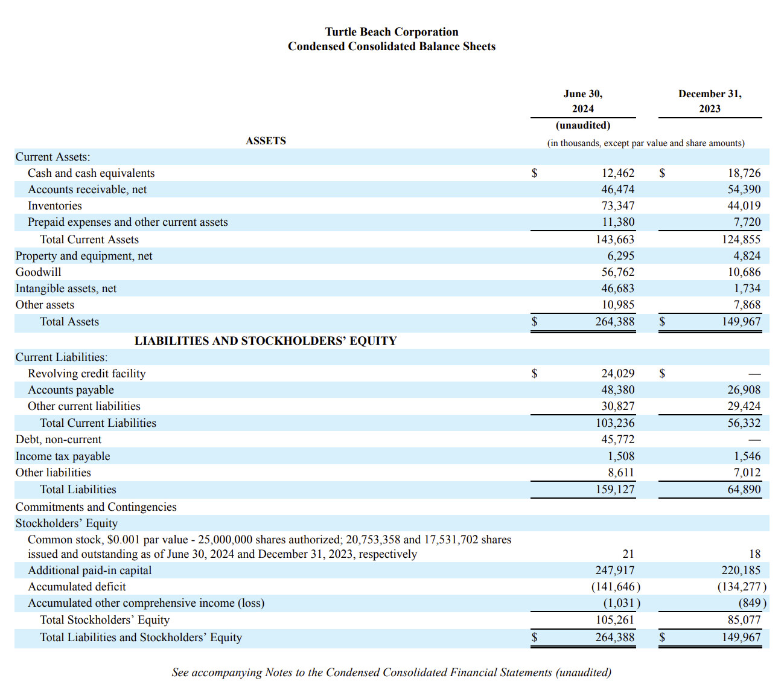The height and width of the screenshot is (681, 784).
Task: Select revolving credit facility value 24,029
Action: [618, 374]
